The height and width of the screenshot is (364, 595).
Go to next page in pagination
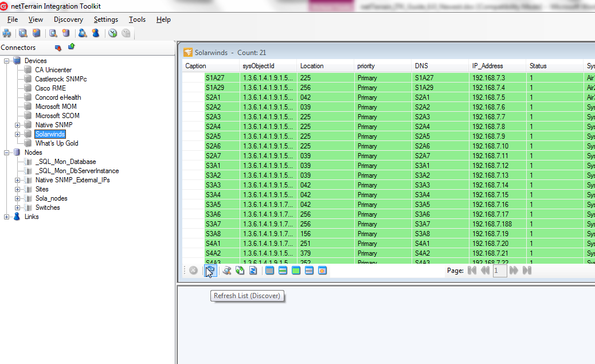tap(514, 271)
